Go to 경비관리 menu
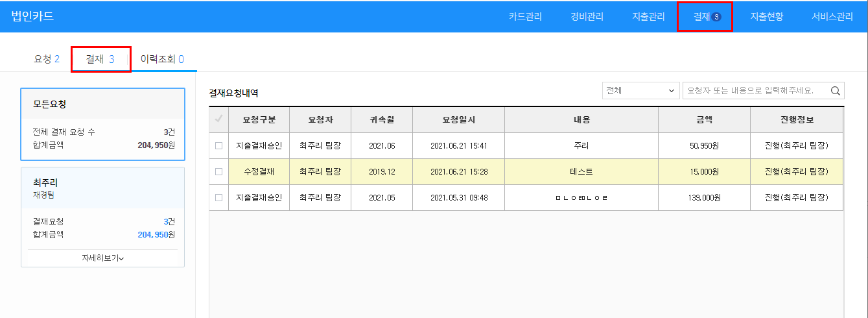This screenshot has width=868, height=318. [x=587, y=17]
